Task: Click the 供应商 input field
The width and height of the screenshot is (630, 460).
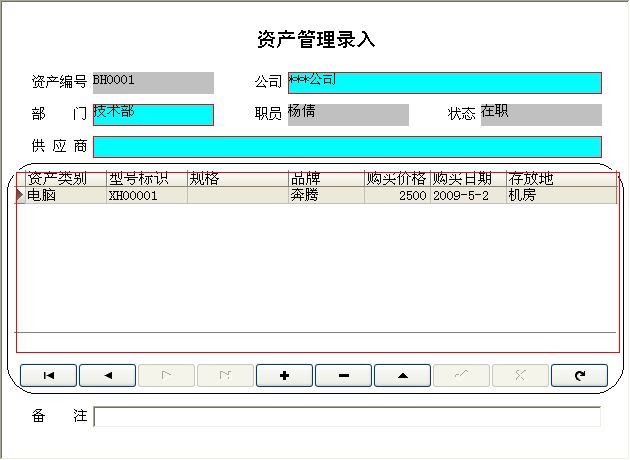Action: tap(347, 147)
